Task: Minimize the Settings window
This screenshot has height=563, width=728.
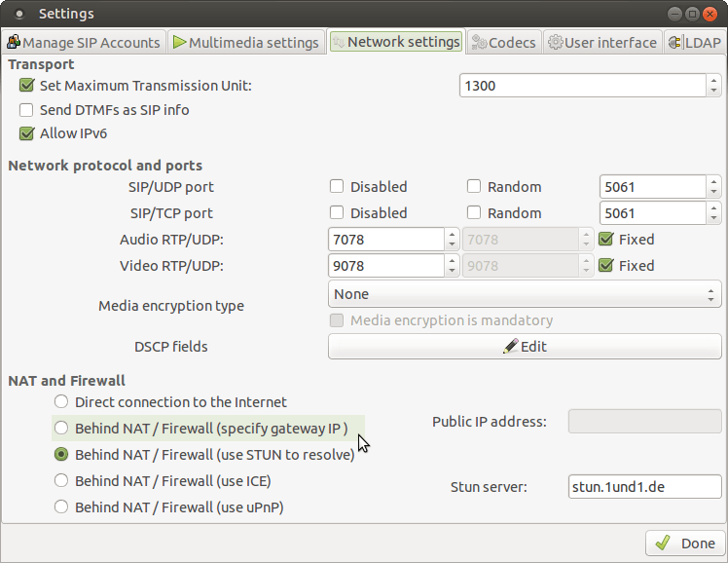Action: [674, 14]
